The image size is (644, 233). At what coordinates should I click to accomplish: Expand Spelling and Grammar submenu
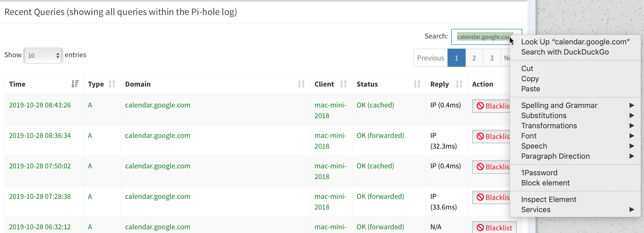tap(575, 105)
